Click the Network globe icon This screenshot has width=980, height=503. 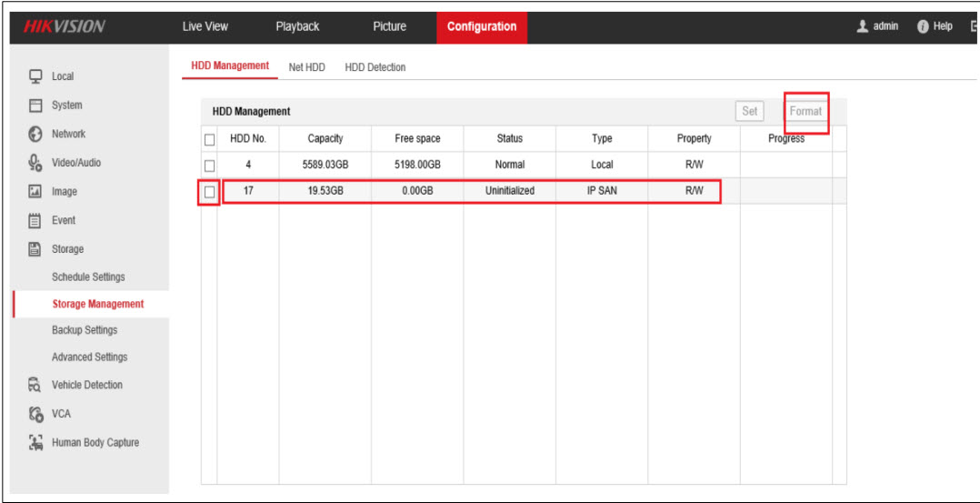point(36,134)
